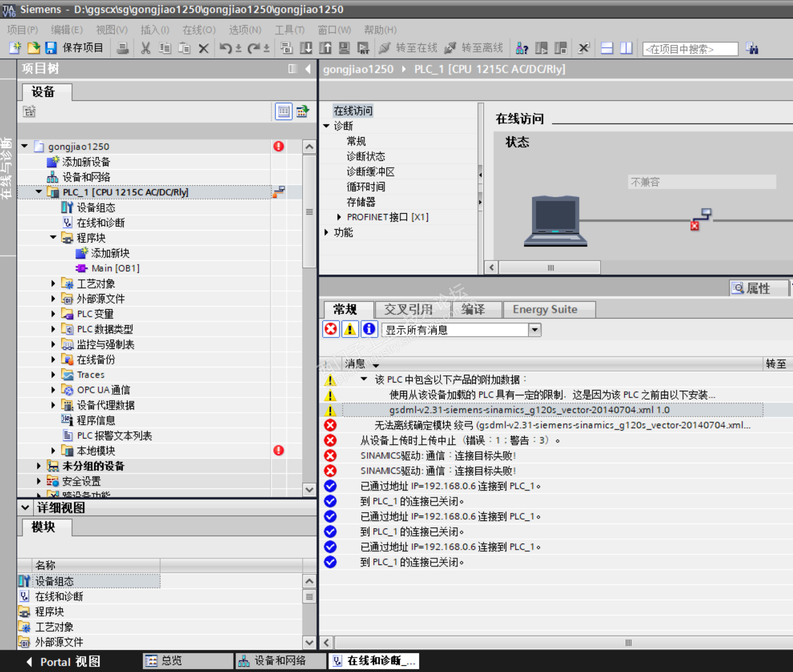
Task: Go offline with 转至离线
Action: (474, 48)
